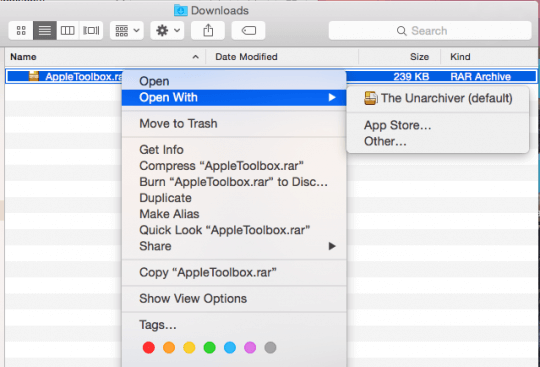The width and height of the screenshot is (540, 367).
Task: Toggle the Name sort direction arrow
Action: 196,57
